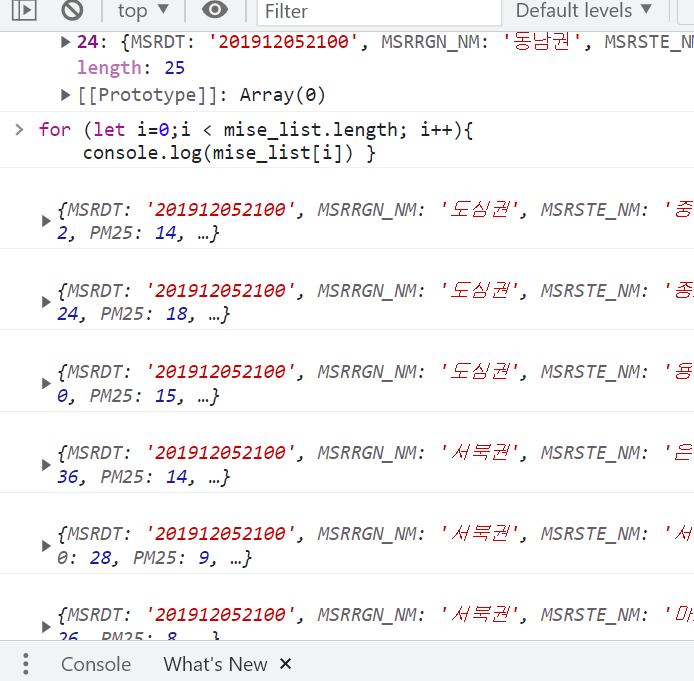This screenshot has width=694, height=681.
Task: Close the What's New tab
Action: [285, 664]
